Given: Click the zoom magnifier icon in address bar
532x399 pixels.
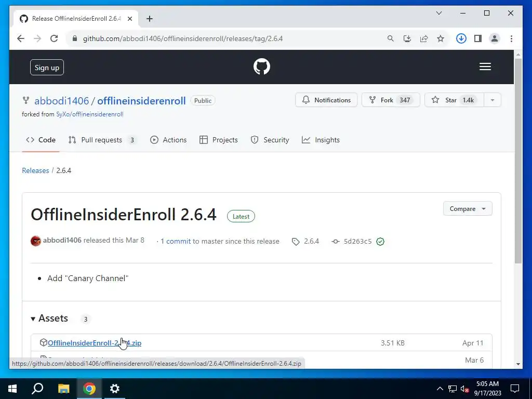Looking at the screenshot, I should (x=391, y=38).
